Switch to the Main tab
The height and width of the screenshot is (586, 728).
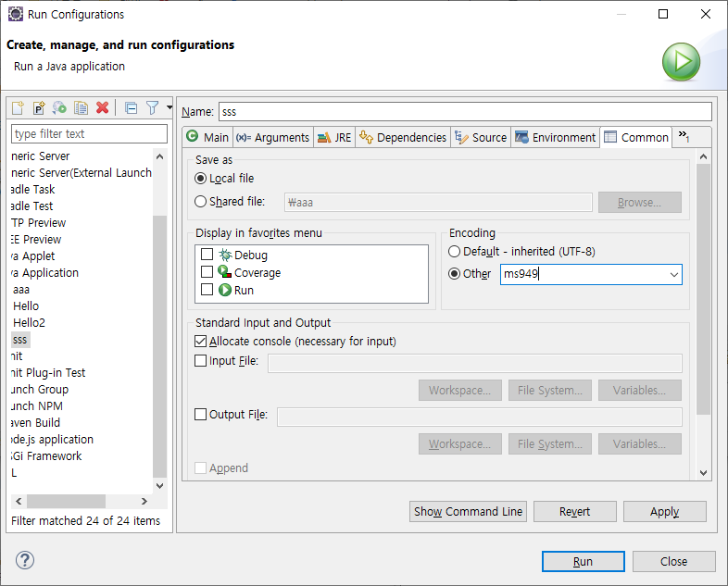click(207, 137)
